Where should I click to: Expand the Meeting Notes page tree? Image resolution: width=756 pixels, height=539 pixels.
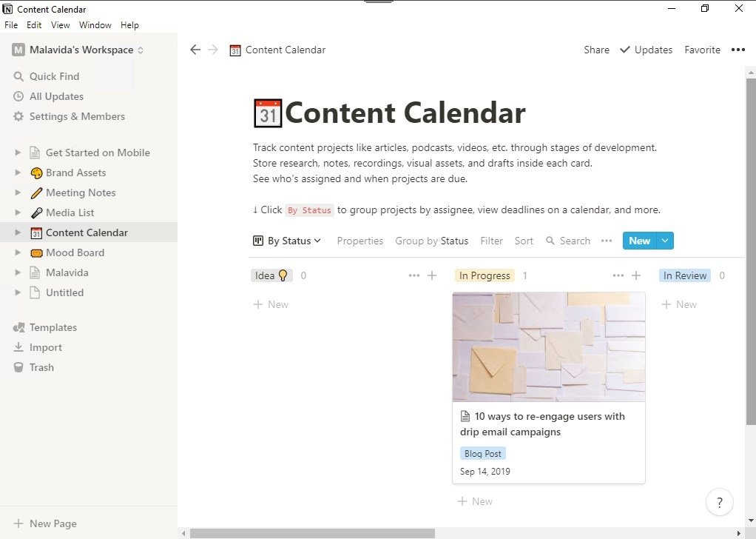click(x=18, y=192)
